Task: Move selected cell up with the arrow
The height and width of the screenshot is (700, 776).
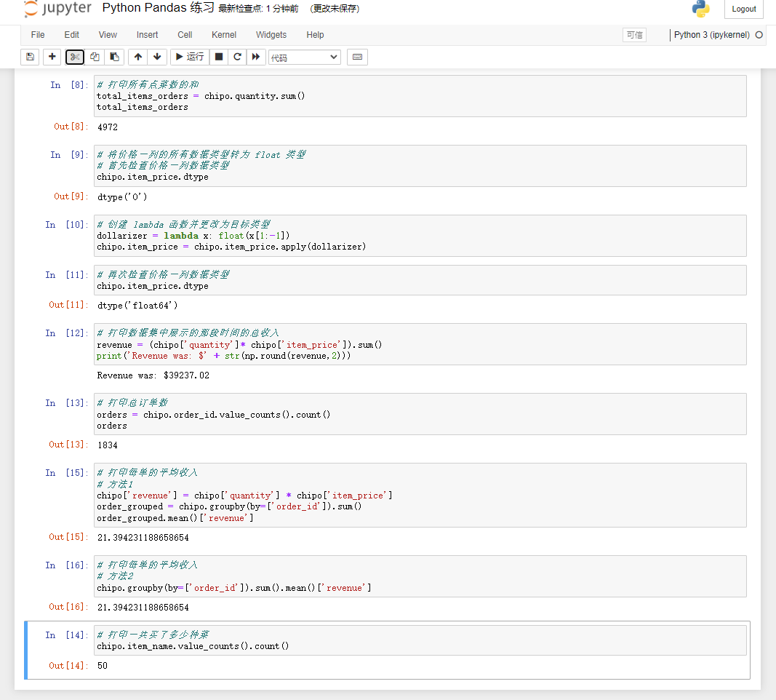Action: click(x=138, y=57)
